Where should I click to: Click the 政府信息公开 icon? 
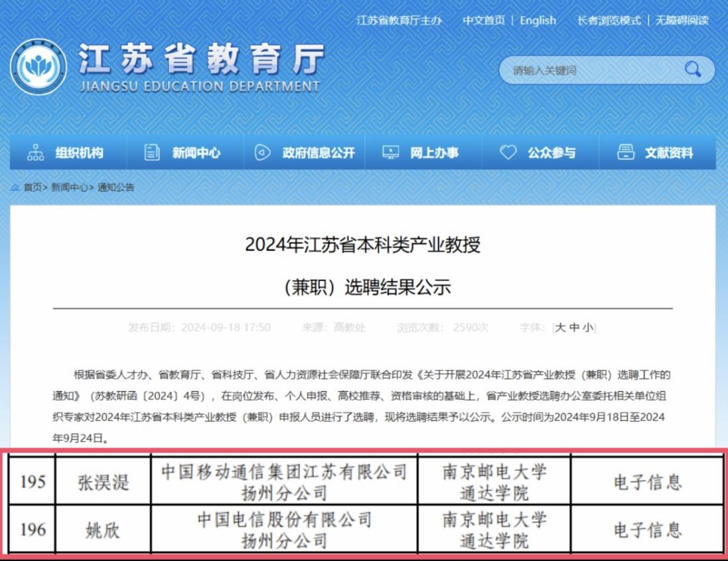[263, 153]
